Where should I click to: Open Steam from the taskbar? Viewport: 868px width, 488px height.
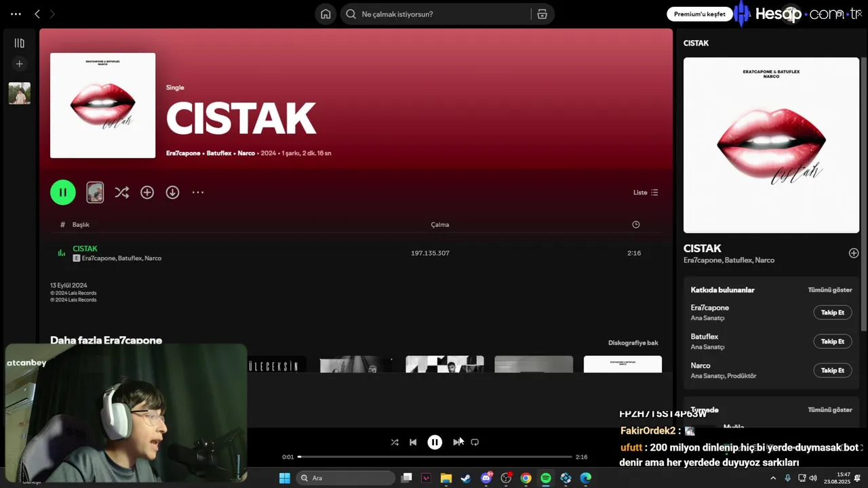tap(466, 478)
